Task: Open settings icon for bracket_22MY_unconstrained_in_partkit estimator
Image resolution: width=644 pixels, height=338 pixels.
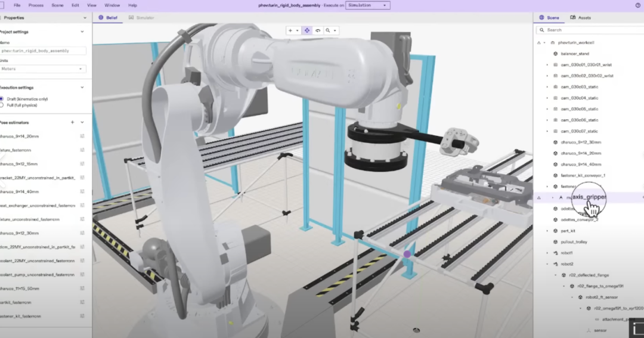Action: [x=82, y=178]
